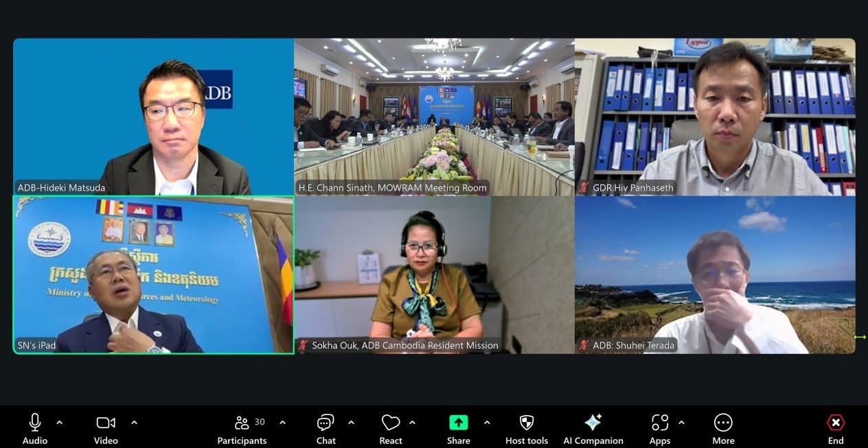Click the red End meeting button

835,423
